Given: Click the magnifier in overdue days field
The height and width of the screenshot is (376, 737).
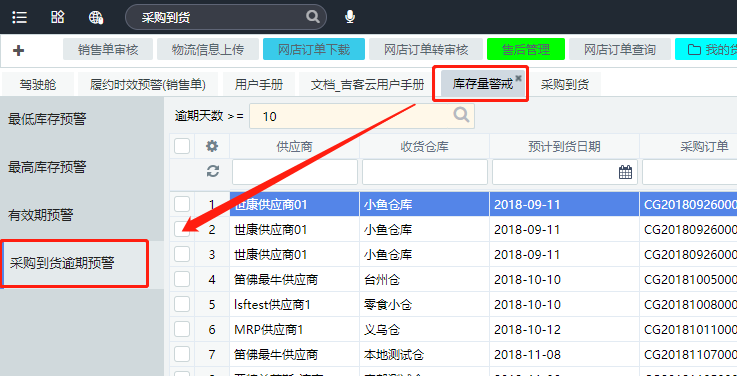Looking at the screenshot, I should (462, 115).
